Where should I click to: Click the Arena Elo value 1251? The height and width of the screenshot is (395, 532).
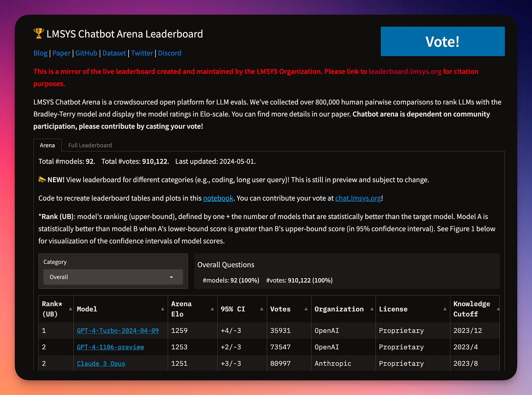179,364
